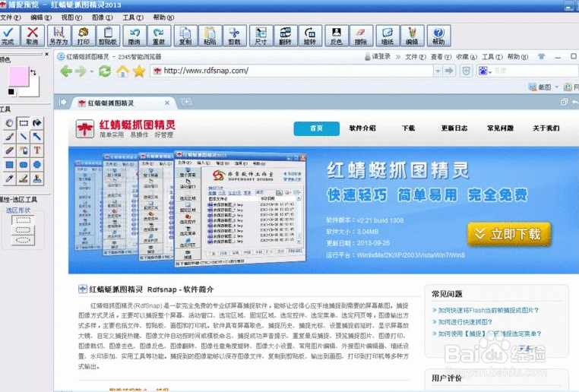Viewport: 579px width, 392px height.
Task: Open the 帮助 (Help) menu in the top menu bar
Action: click(x=163, y=17)
